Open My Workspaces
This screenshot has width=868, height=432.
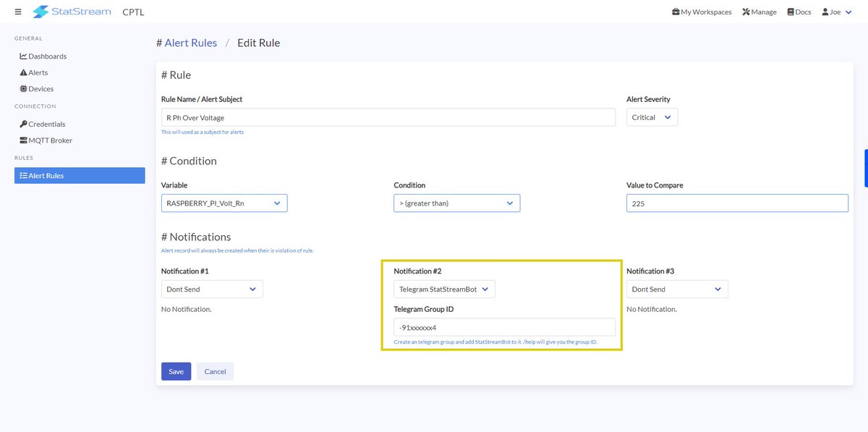701,12
